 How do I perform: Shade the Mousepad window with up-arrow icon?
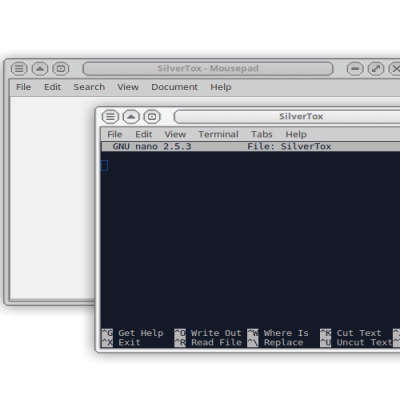tap(40, 69)
